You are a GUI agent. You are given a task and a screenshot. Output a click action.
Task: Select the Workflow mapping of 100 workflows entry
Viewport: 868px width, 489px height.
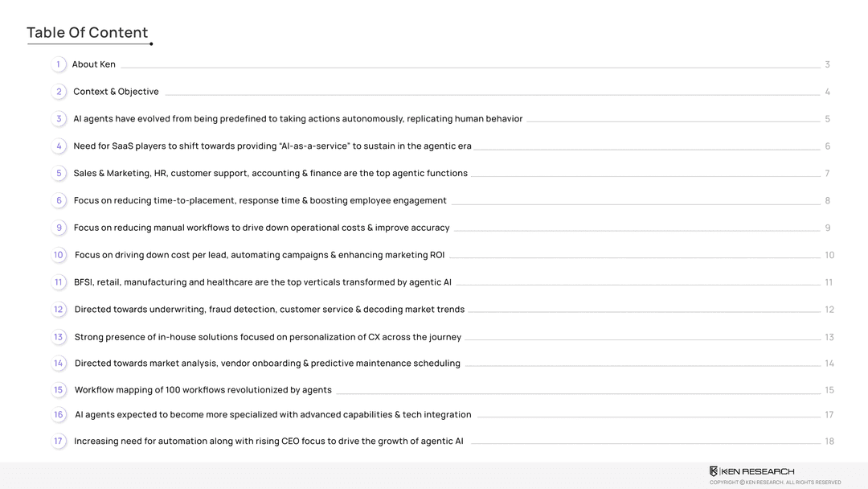[x=203, y=390]
